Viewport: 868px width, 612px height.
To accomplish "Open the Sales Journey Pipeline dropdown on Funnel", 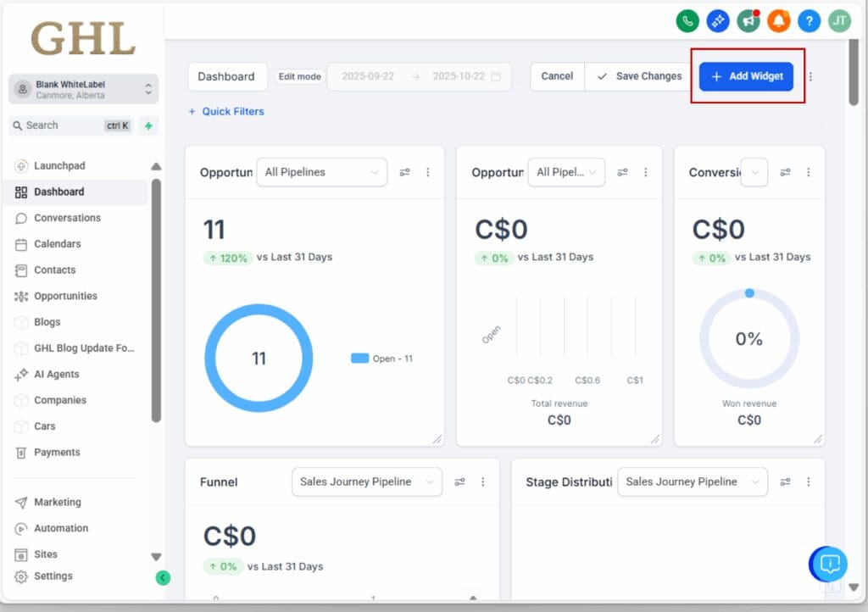I will 366,481.
